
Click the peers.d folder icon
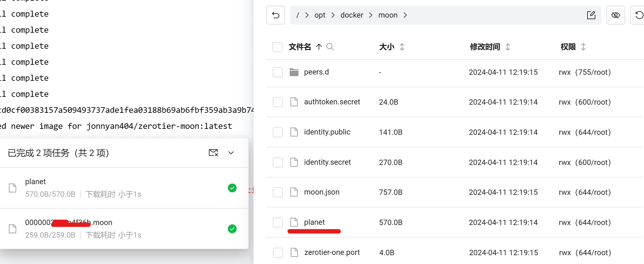[x=294, y=72]
